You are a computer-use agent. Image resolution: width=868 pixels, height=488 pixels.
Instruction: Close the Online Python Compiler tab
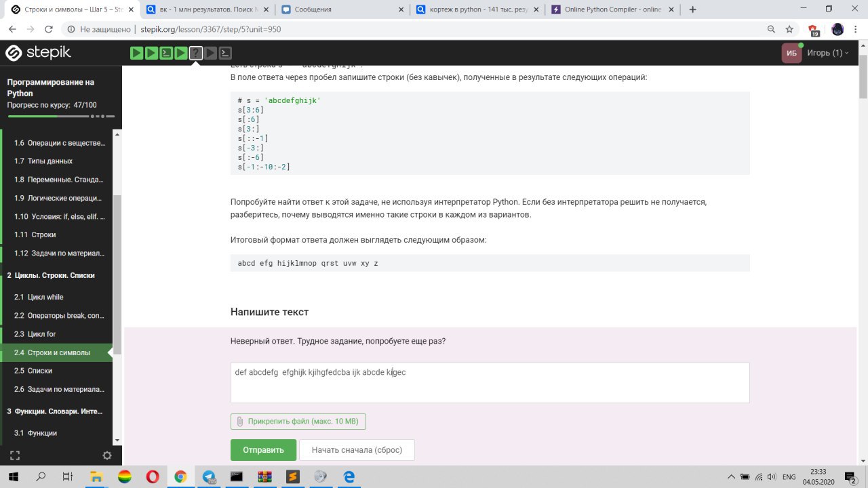pyautogui.click(x=671, y=9)
